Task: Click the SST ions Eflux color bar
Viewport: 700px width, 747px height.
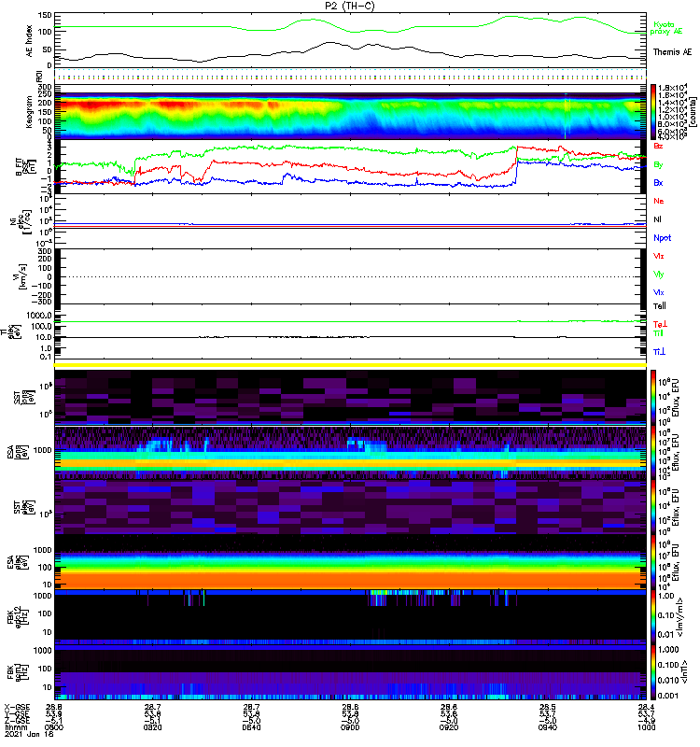Action: [652, 397]
